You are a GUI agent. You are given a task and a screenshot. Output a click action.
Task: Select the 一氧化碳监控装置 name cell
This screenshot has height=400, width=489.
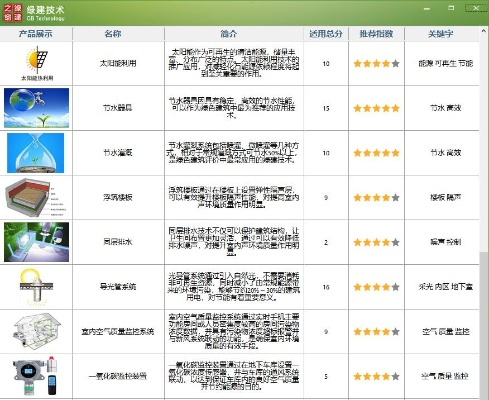pos(118,376)
